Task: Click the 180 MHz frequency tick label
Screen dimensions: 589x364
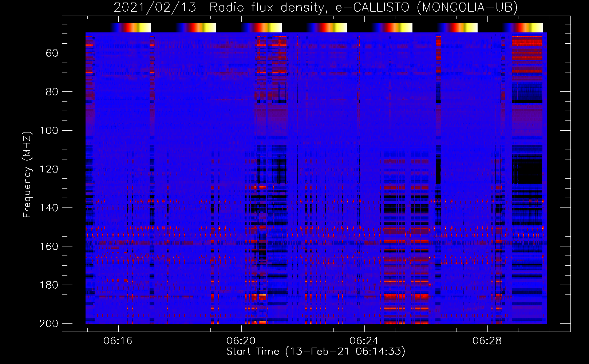Action: 49,285
